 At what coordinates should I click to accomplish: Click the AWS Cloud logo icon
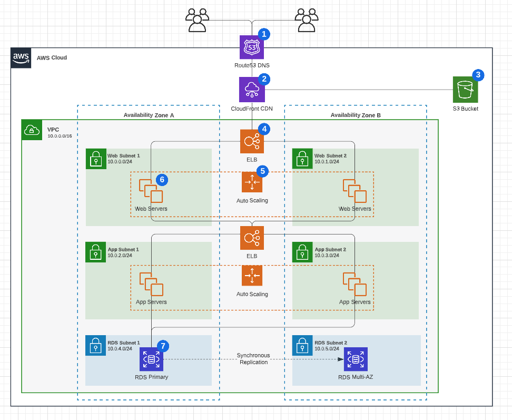click(21, 58)
